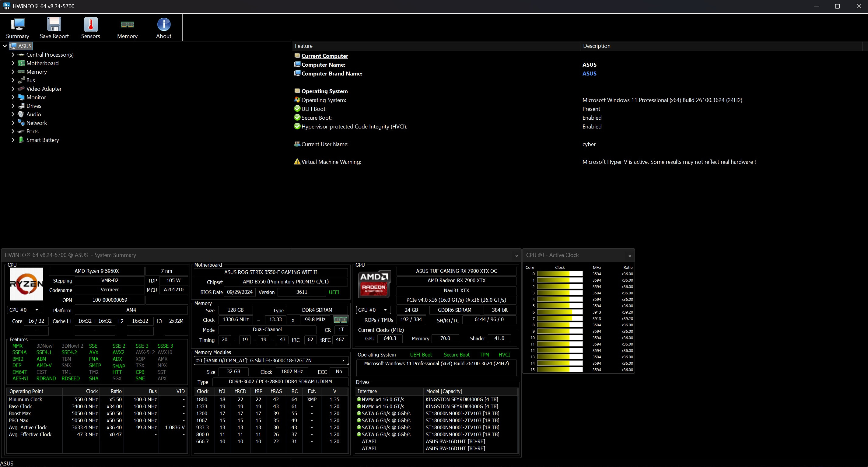Click the XMP 1800 memory timing row
Image resolution: width=868 pixels, height=467 pixels.
[x=271, y=400]
